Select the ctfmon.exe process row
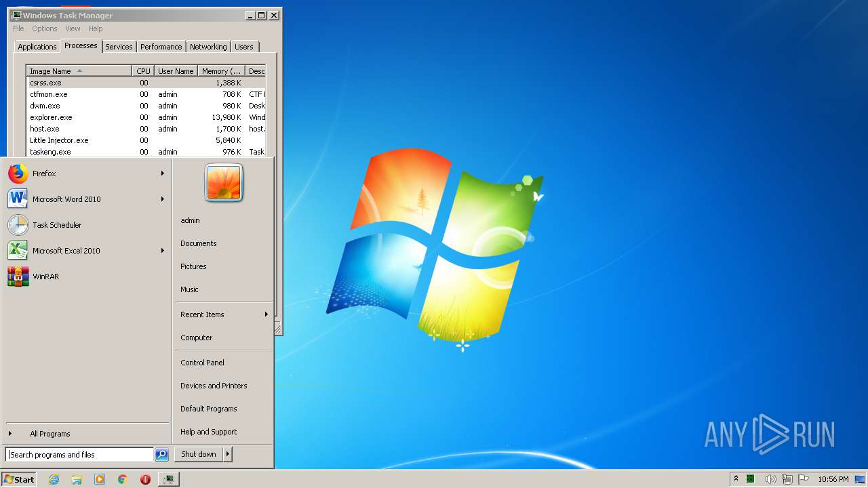Screen dimensions: 868x488 click(x=146, y=94)
